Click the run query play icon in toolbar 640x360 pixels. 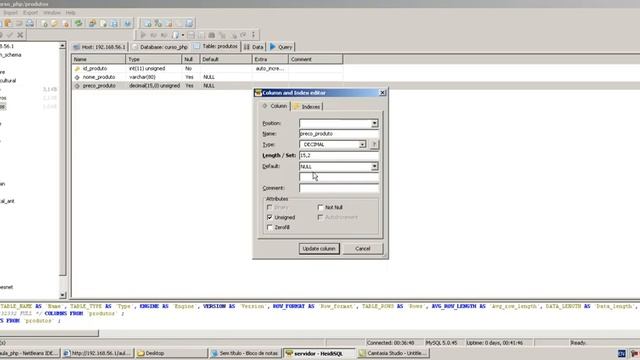(x=143, y=35)
